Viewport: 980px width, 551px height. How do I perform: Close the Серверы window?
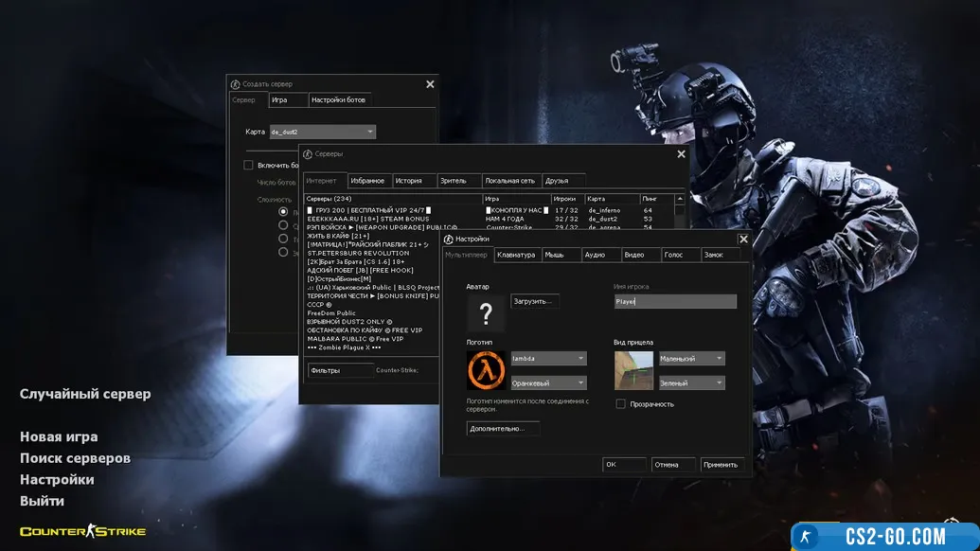pos(681,154)
